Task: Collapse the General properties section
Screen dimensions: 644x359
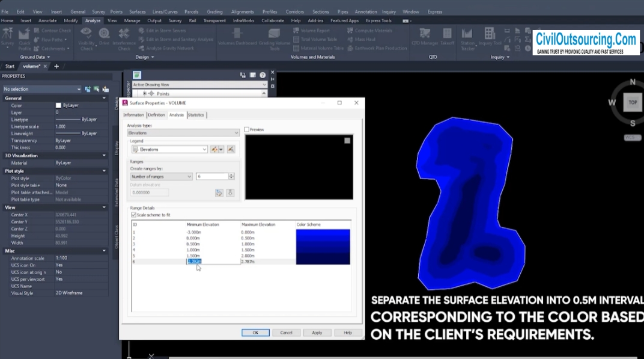Action: pyautogui.click(x=104, y=98)
